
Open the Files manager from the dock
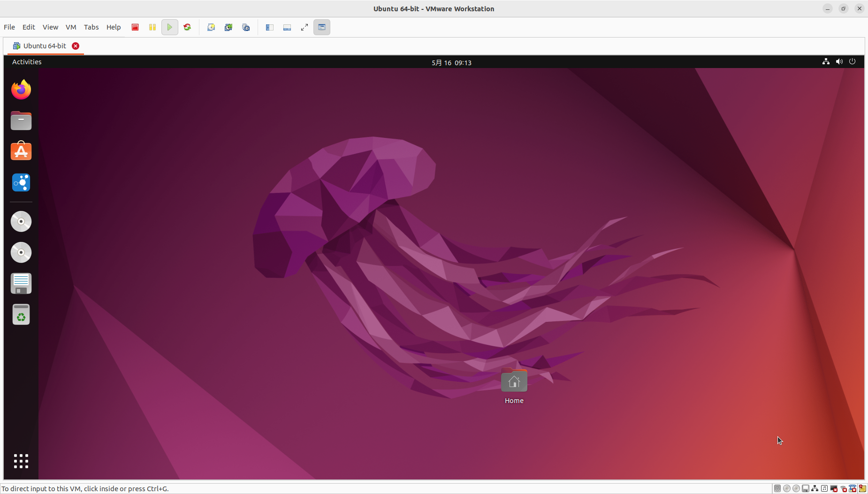21,121
